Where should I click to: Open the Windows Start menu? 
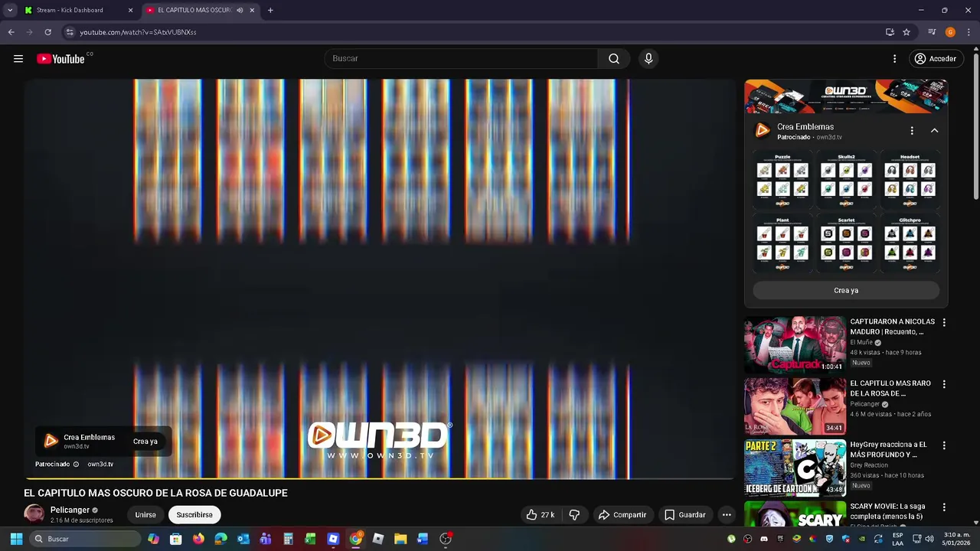coord(16,539)
